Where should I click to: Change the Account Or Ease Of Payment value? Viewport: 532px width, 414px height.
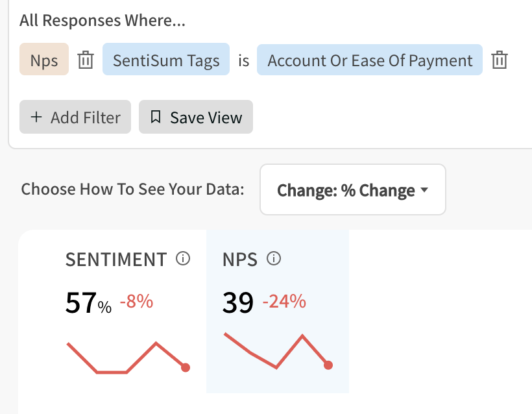tap(370, 60)
